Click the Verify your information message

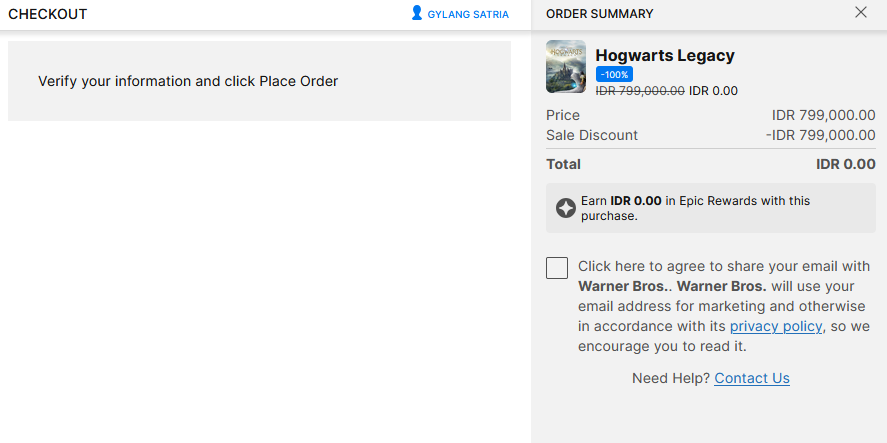(188, 81)
